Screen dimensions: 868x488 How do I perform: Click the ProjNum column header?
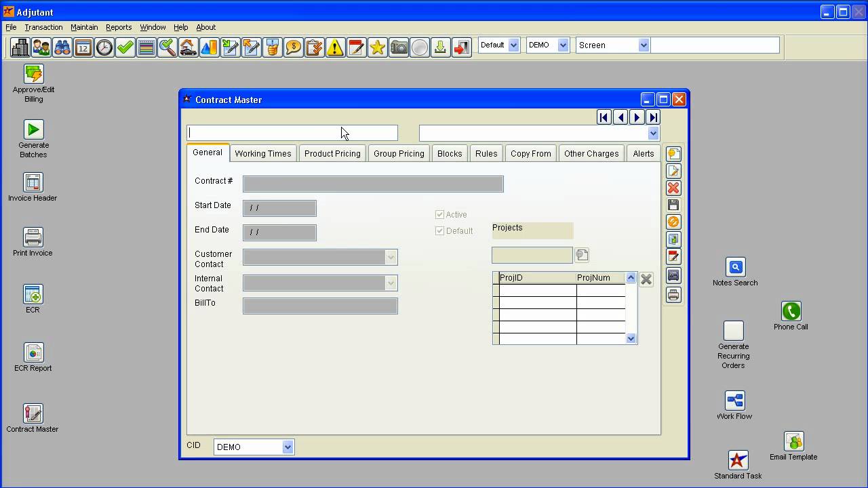[601, 278]
